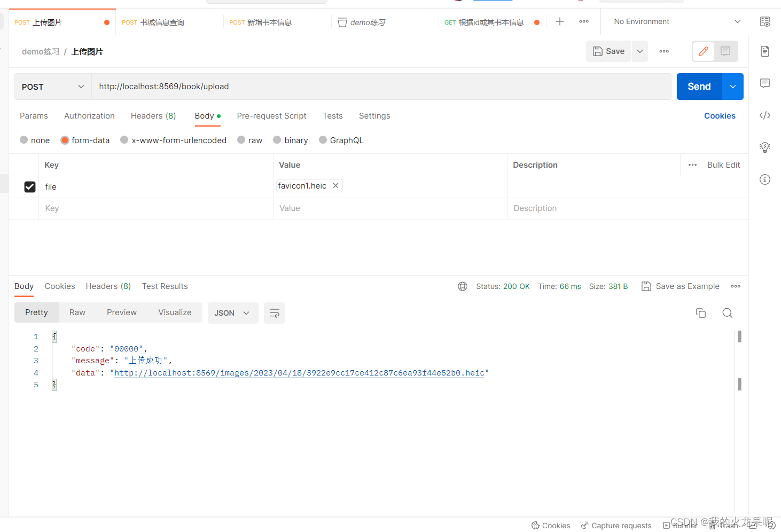Send the request with the Send button
Screen dimensions: 781x532
coord(699,87)
